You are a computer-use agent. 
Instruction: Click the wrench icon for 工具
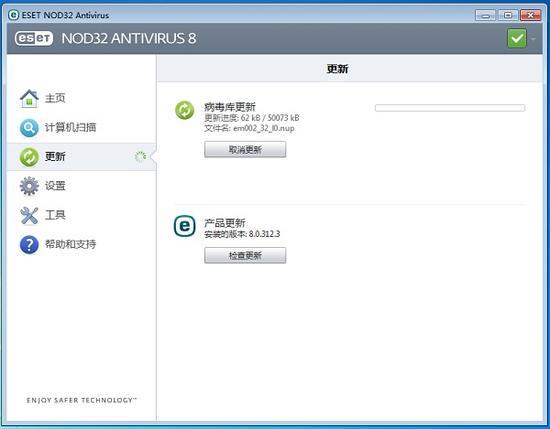click(29, 215)
